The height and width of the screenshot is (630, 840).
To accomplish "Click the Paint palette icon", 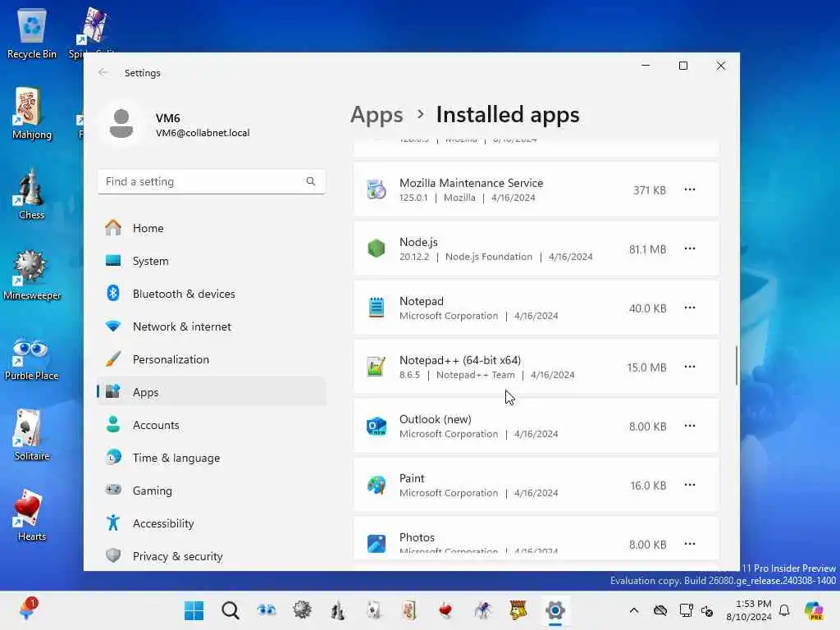I will [376, 486].
